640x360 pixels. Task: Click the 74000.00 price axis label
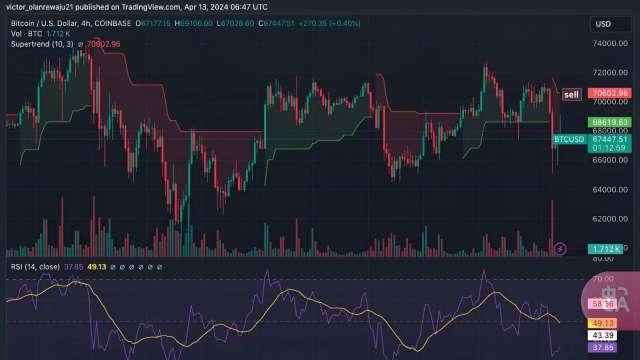pyautogui.click(x=610, y=43)
